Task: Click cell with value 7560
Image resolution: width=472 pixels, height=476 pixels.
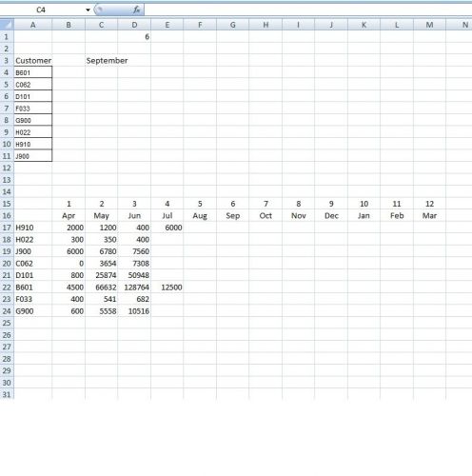Action: click(x=134, y=251)
